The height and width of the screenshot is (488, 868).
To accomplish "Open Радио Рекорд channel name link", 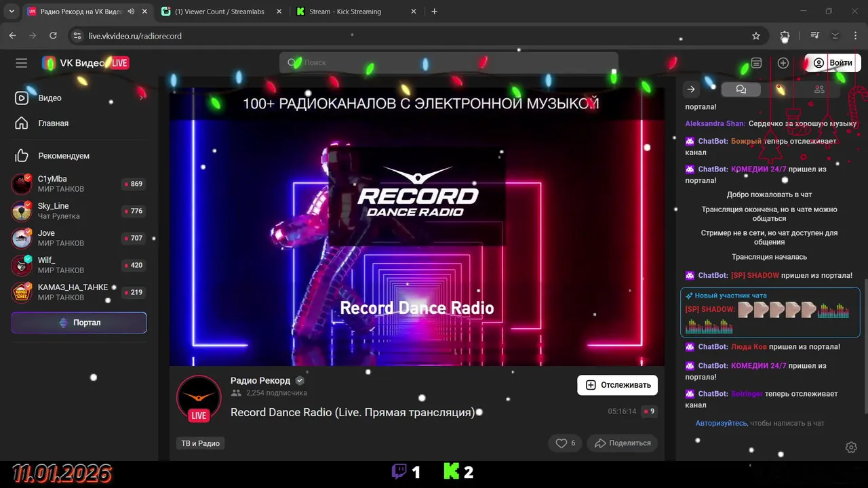I will tap(260, 380).
